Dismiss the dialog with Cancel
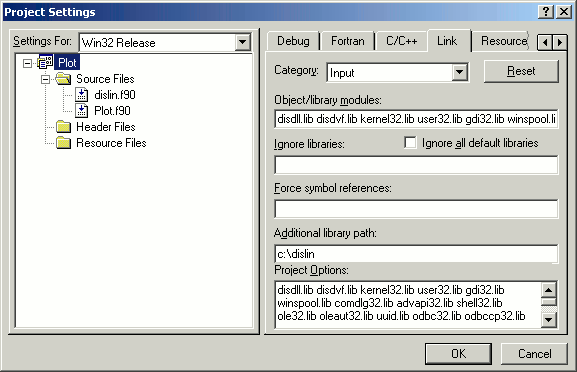The image size is (577, 372). point(534,354)
